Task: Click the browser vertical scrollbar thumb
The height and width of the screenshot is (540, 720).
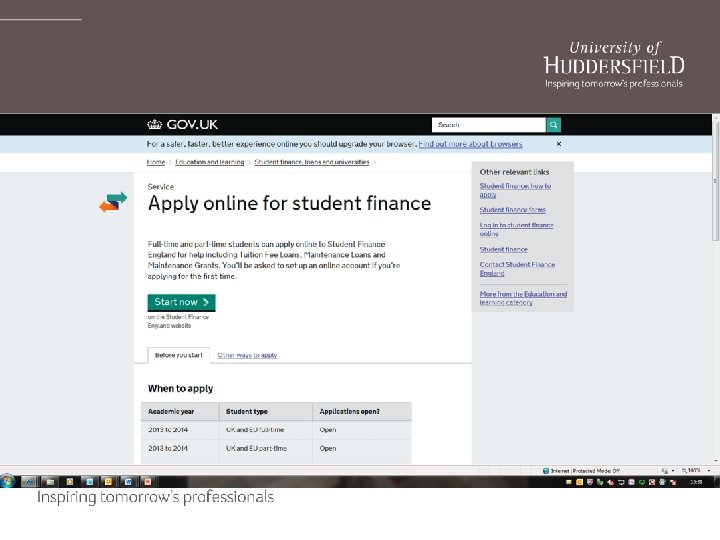Action: pyautogui.click(x=715, y=181)
